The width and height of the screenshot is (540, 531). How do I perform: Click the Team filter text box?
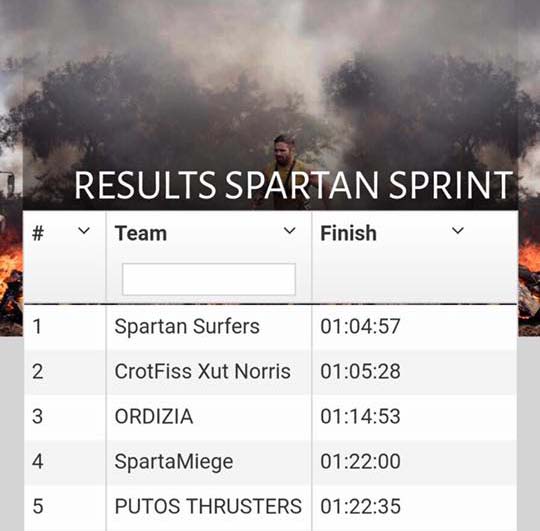(209, 279)
